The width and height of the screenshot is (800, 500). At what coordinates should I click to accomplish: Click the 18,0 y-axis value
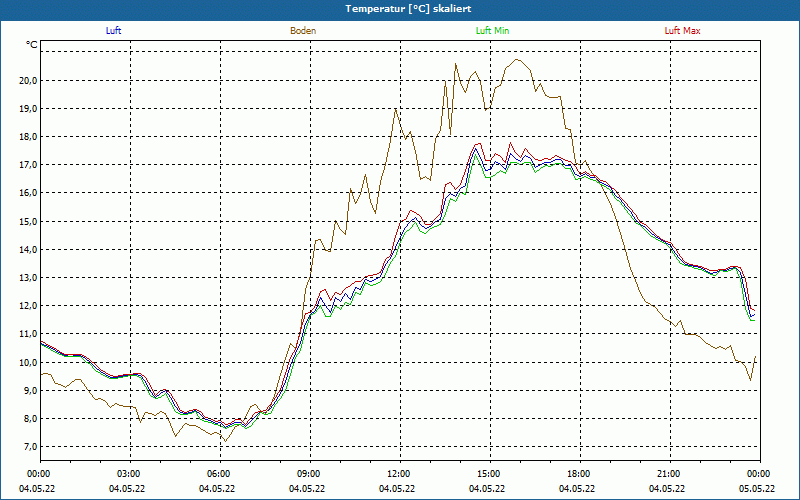pyautogui.click(x=28, y=136)
